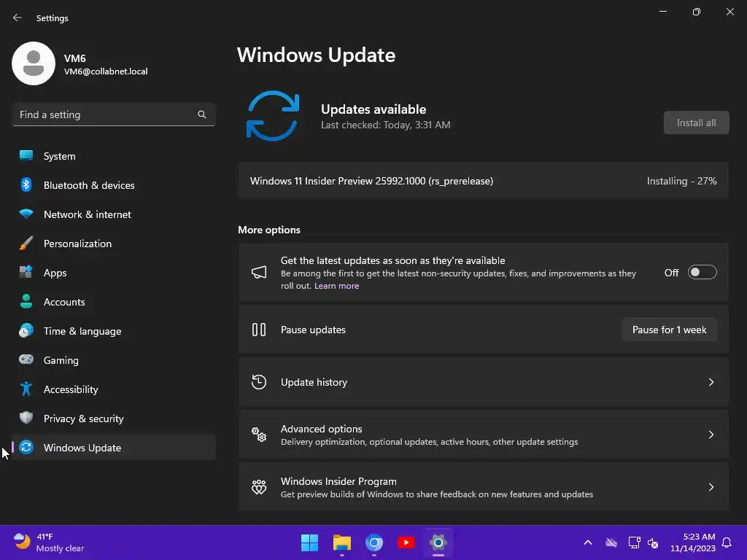Open the notification bell icon
The width and height of the screenshot is (747, 560).
(727, 542)
